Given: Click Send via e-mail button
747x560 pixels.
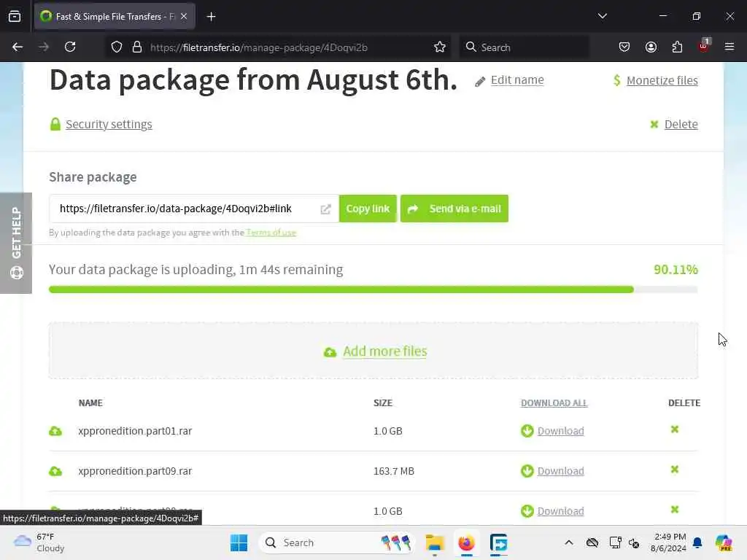Looking at the screenshot, I should coord(454,209).
